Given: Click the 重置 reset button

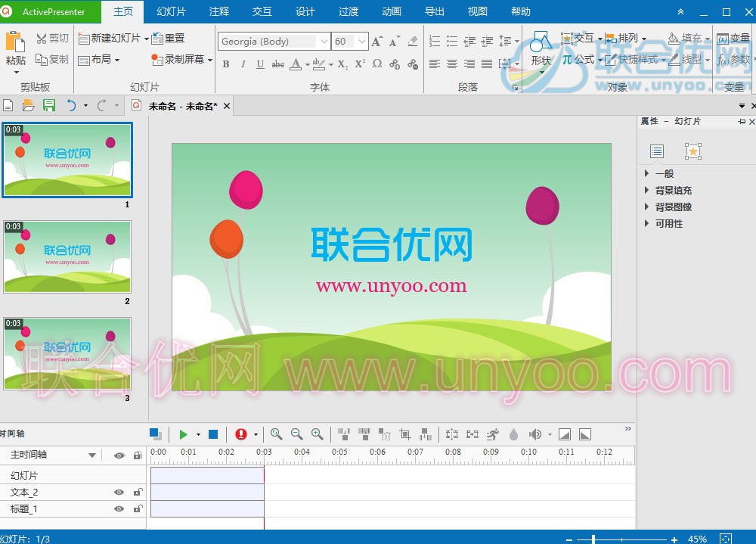Looking at the screenshot, I should 169,38.
